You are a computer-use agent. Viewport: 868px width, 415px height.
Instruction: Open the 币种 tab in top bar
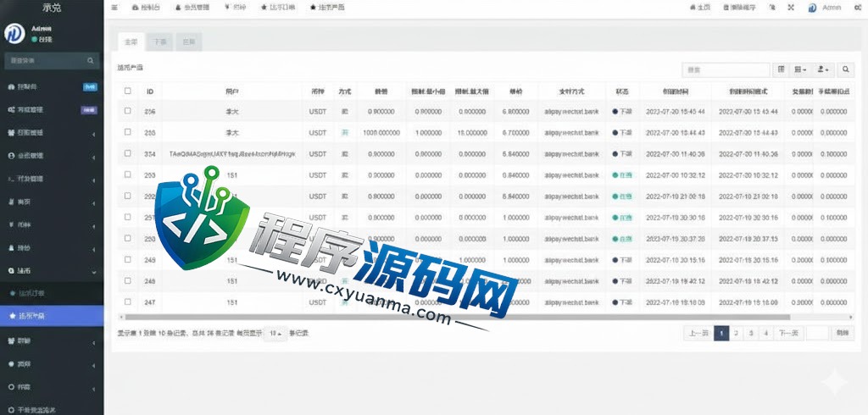236,8
